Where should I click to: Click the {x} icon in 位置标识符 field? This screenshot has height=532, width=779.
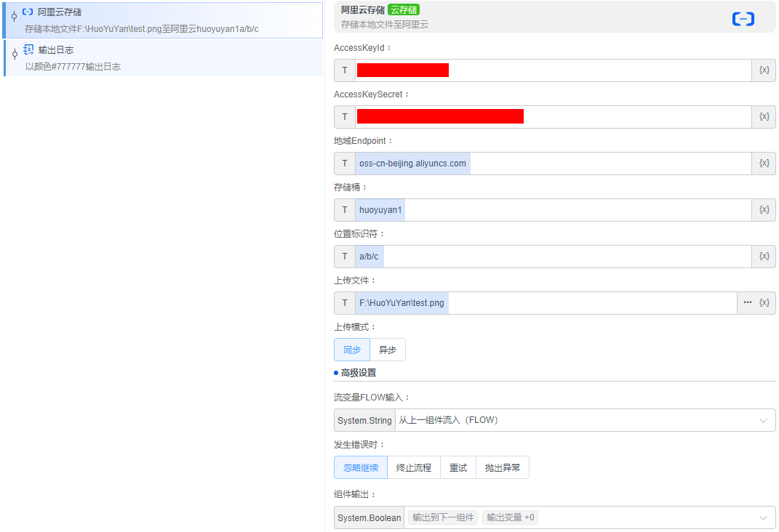(764, 257)
